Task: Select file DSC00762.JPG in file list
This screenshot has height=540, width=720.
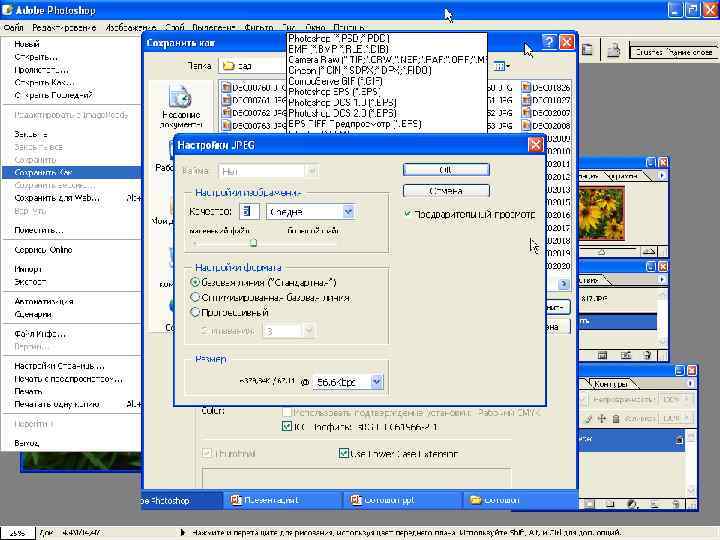Action: [x=254, y=112]
